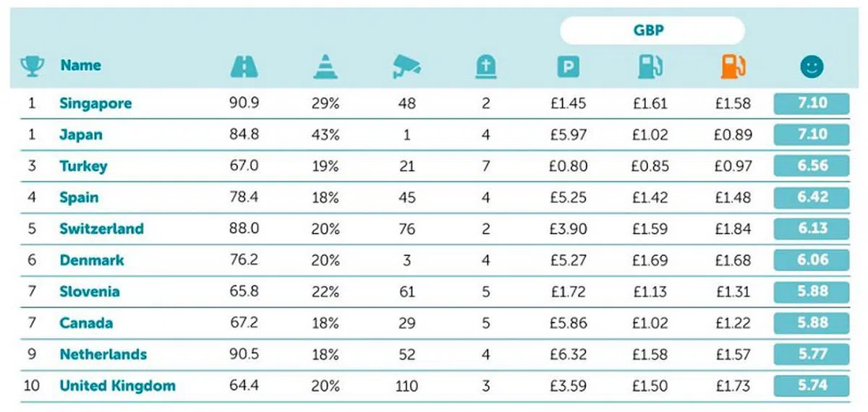
Task: Select the speed camera column icon
Action: [407, 66]
